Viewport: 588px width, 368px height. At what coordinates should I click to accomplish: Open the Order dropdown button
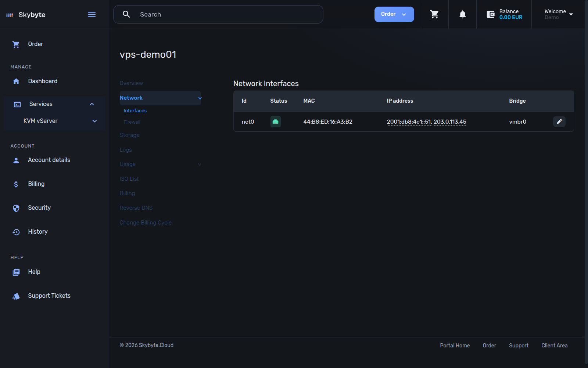pyautogui.click(x=394, y=14)
